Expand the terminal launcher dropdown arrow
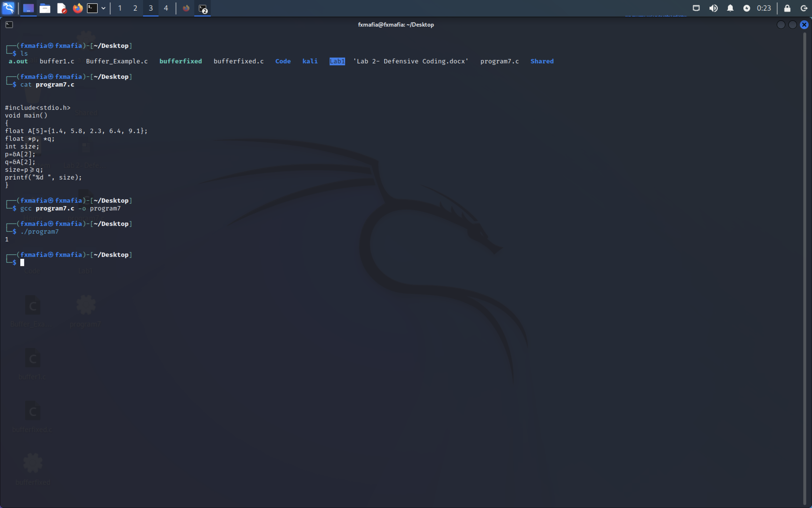This screenshot has height=508, width=812. tap(103, 8)
